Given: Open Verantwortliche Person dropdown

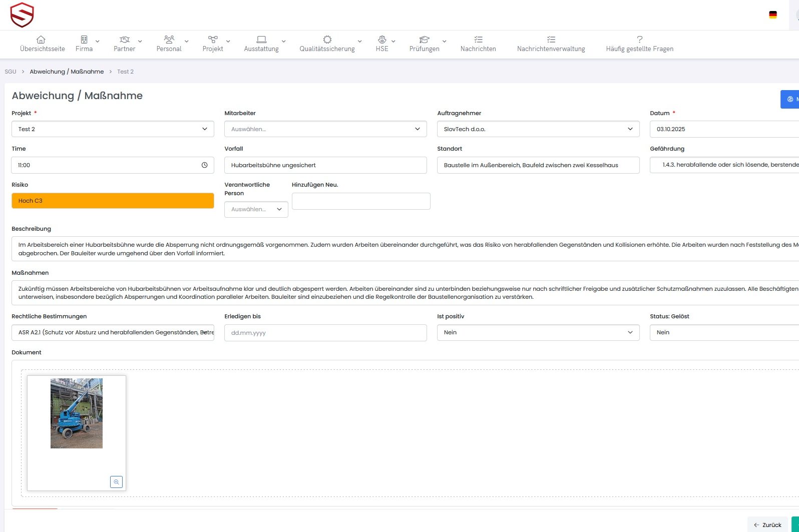Looking at the screenshot, I should [256, 209].
